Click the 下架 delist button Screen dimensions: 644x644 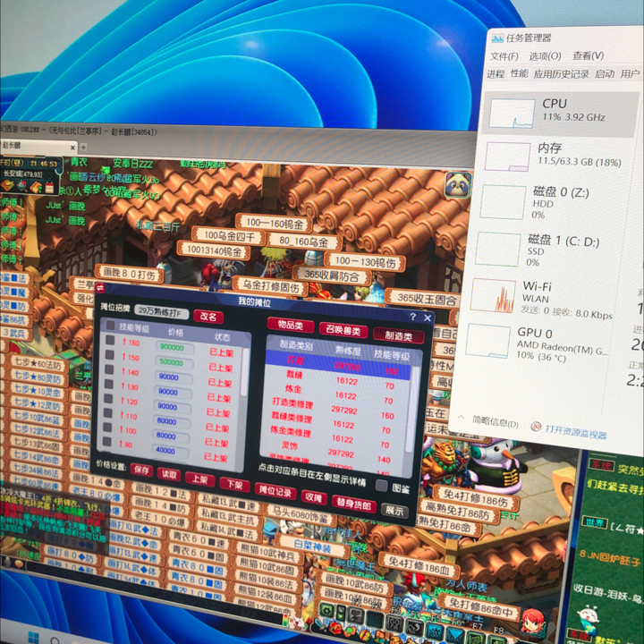pos(234,485)
